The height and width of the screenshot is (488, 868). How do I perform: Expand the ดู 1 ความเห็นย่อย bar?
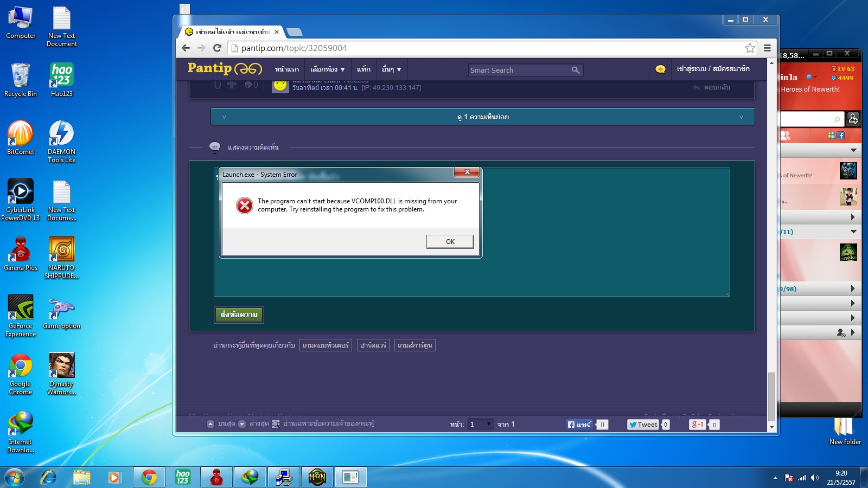click(482, 117)
